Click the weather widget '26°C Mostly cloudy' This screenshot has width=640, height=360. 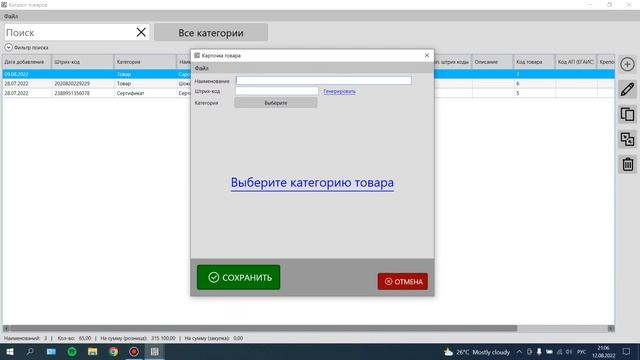pyautogui.click(x=477, y=352)
